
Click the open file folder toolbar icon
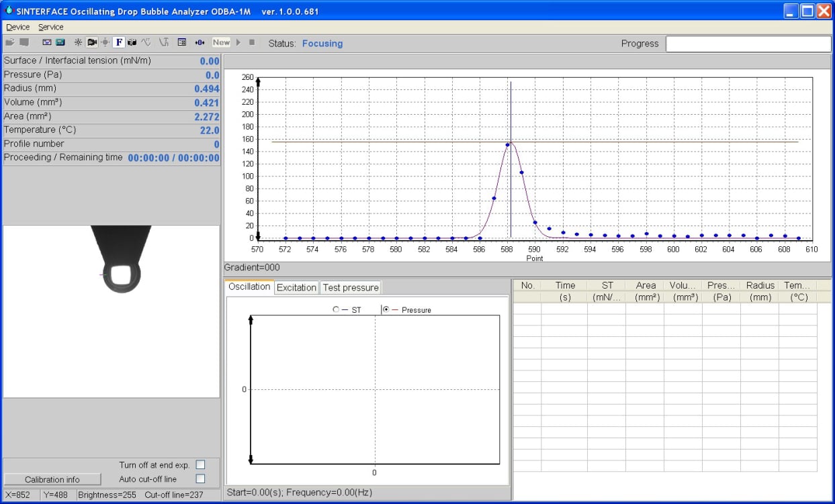click(10, 42)
